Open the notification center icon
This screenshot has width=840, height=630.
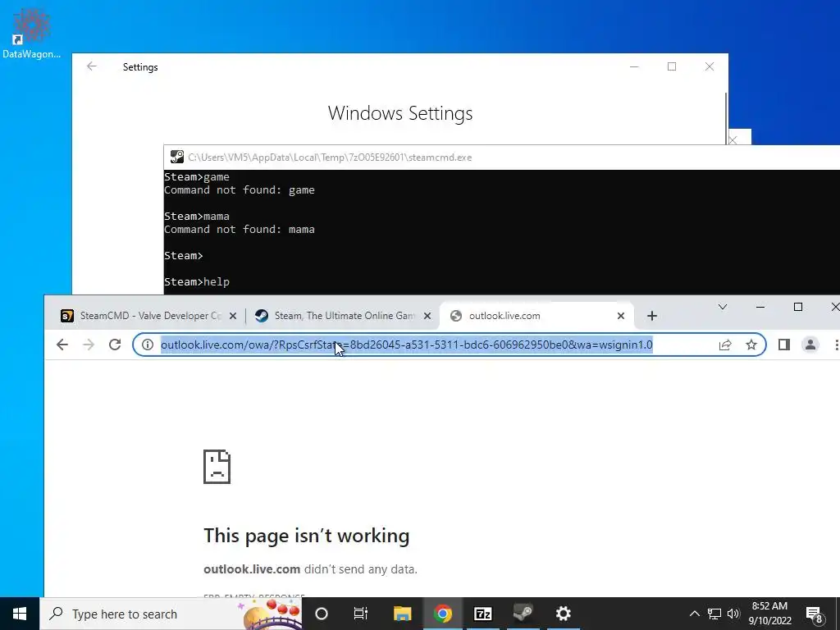pyautogui.click(x=815, y=614)
